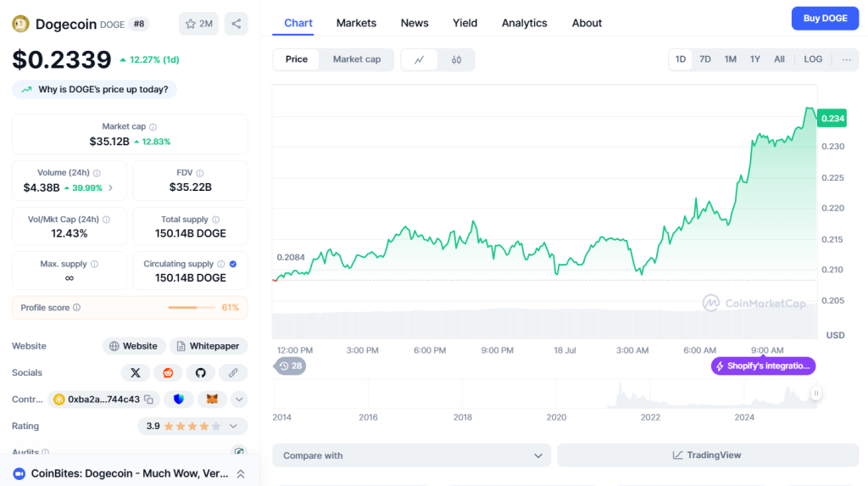This screenshot has height=486, width=868.
Task: Switch to line chart view
Action: pyautogui.click(x=419, y=60)
